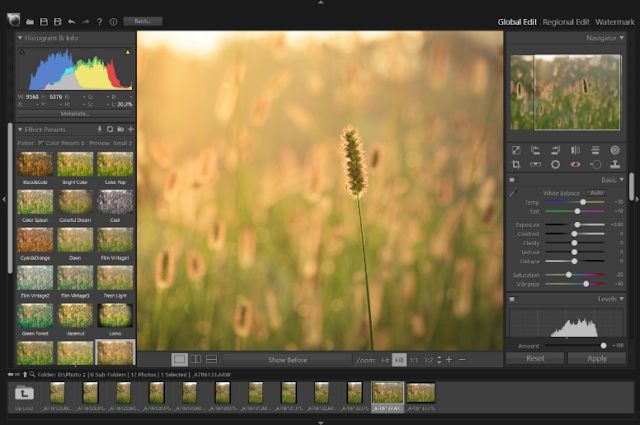640x425 pixels.
Task: Toggle the shadow clipping warning triangle
Action: point(22,52)
